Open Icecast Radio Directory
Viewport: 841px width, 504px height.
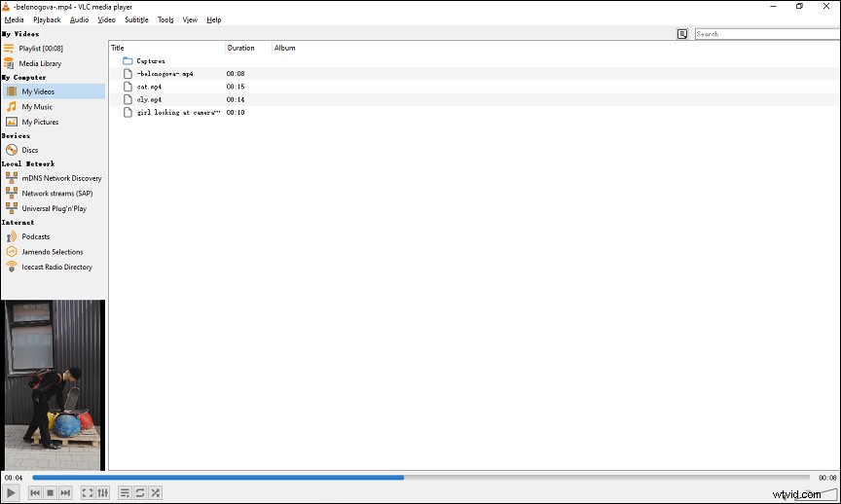click(56, 267)
